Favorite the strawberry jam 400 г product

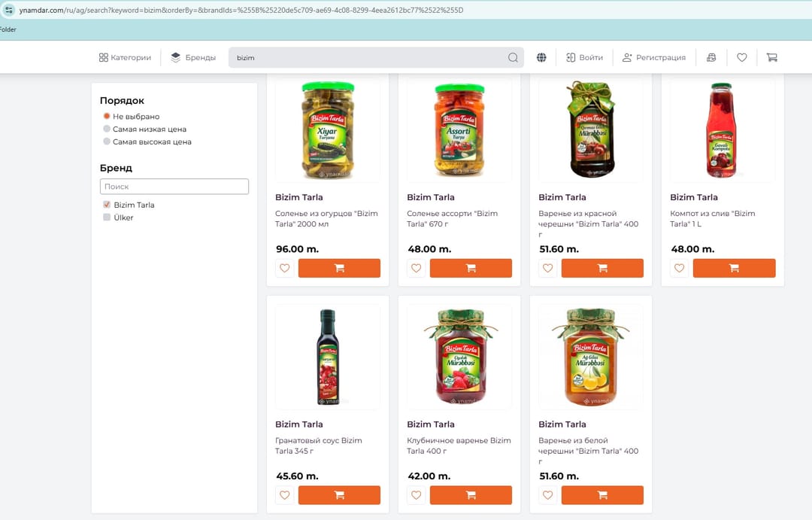pos(416,495)
